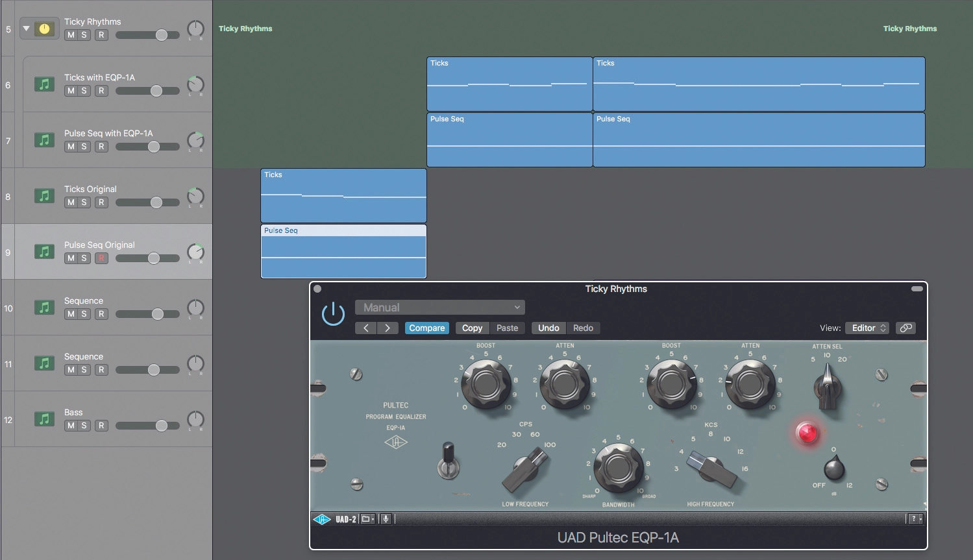Click the Bass track name

click(x=73, y=412)
